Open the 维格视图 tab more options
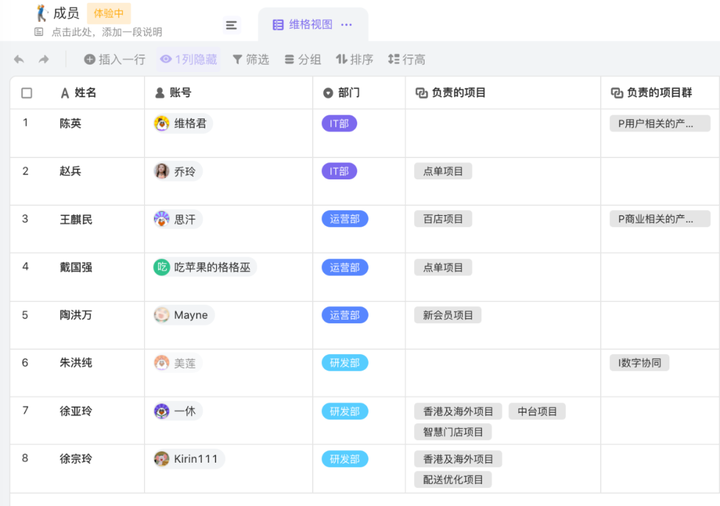720x506 pixels. tap(347, 25)
